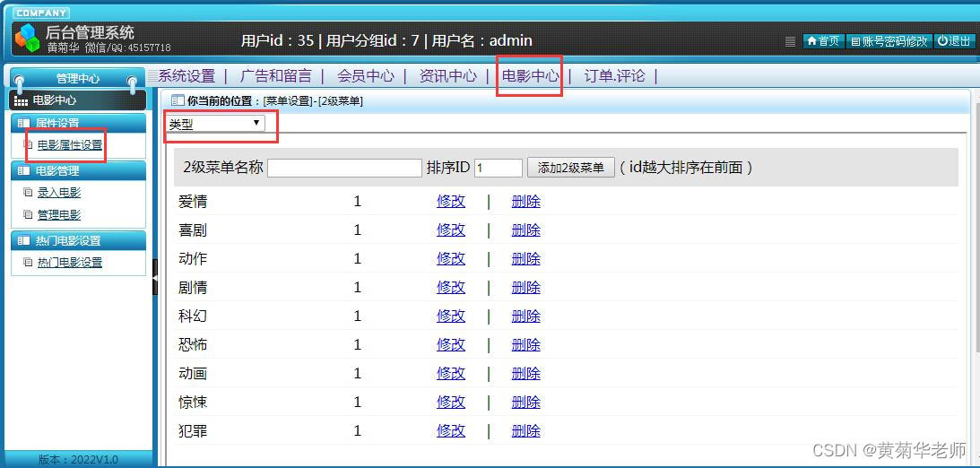Click 删除 for the 惊悚 row

coord(525,403)
